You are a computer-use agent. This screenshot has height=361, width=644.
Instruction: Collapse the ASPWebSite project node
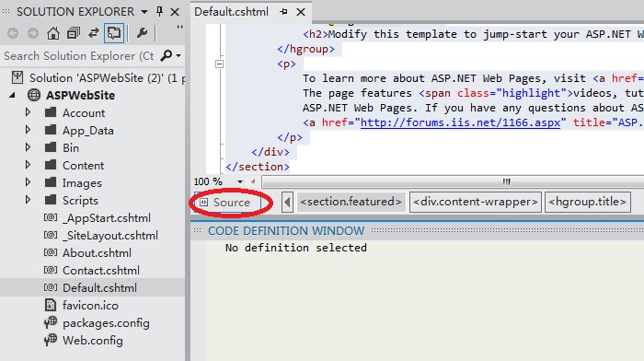point(12,96)
